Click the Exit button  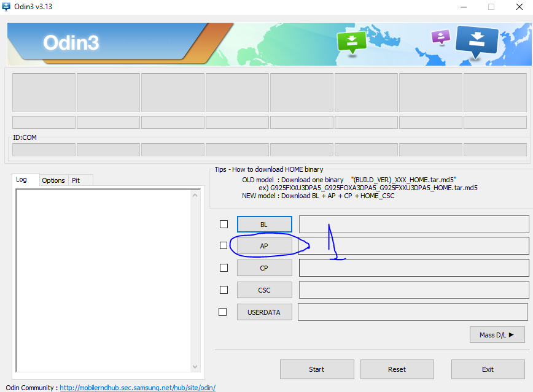coord(488,369)
